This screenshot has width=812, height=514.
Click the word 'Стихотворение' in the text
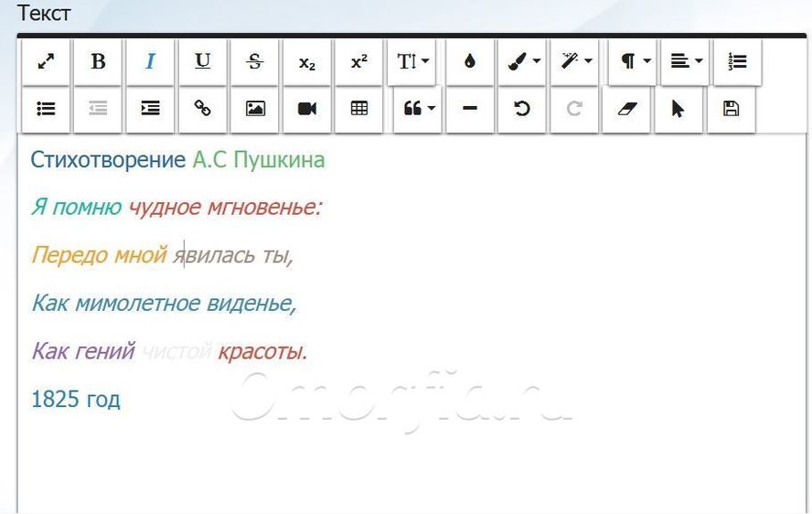point(108,160)
